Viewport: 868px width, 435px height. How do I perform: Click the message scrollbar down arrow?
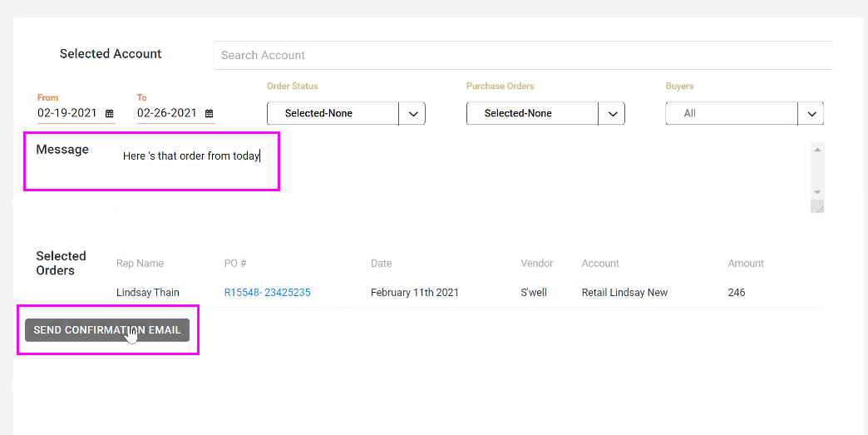point(817,191)
